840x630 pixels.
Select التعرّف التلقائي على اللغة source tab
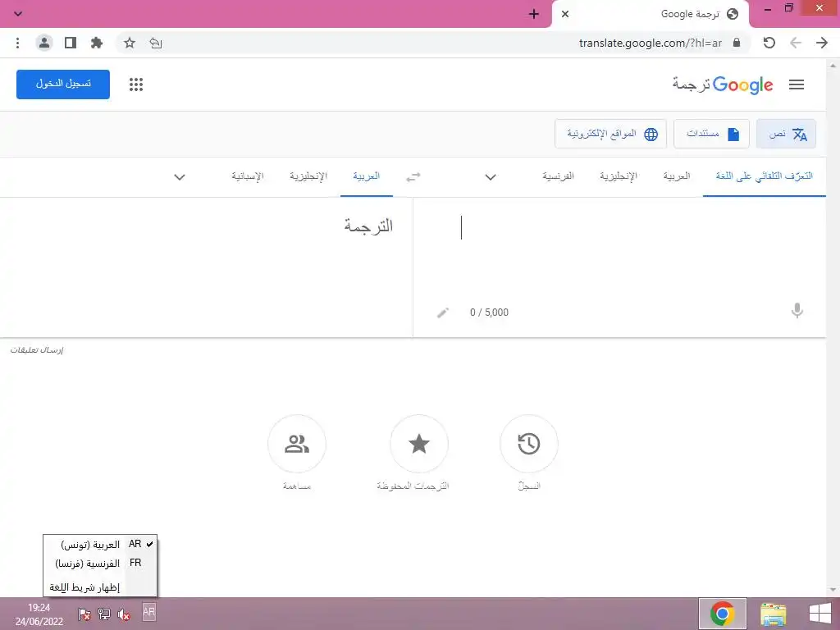pyautogui.click(x=765, y=176)
